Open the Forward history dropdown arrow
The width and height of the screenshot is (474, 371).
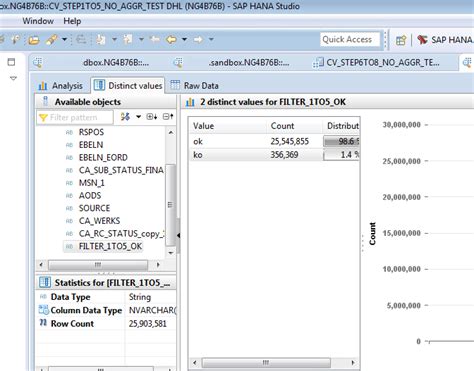(211, 40)
